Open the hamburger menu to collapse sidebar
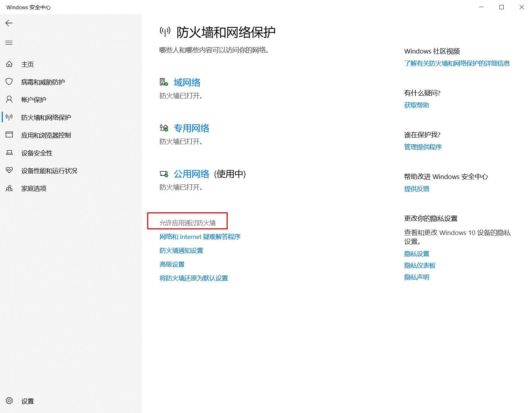Image resolution: width=532 pixels, height=413 pixels. click(9, 43)
